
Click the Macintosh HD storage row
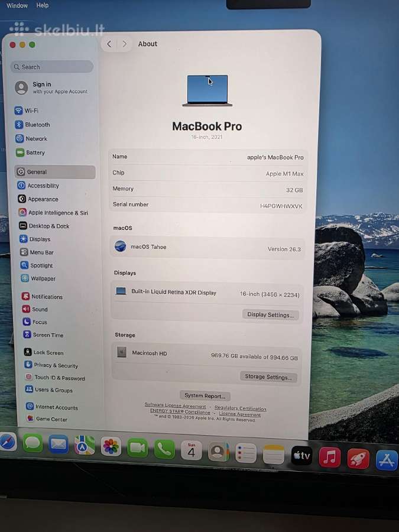tap(206, 354)
